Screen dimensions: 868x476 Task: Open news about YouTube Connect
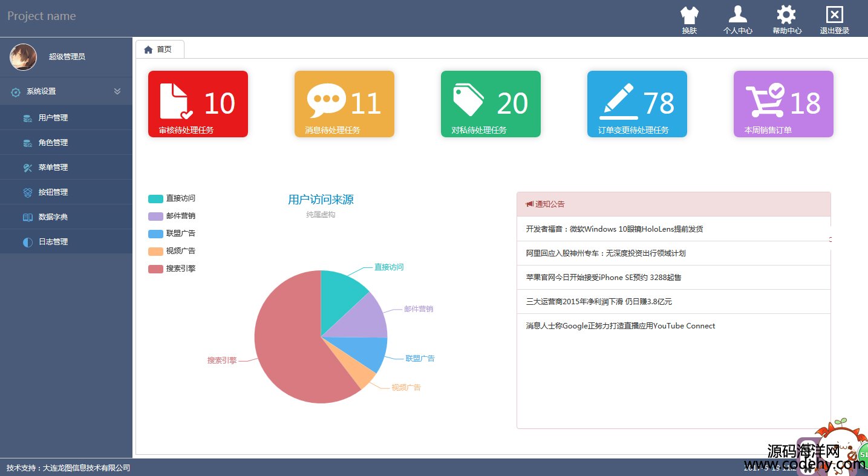point(620,326)
